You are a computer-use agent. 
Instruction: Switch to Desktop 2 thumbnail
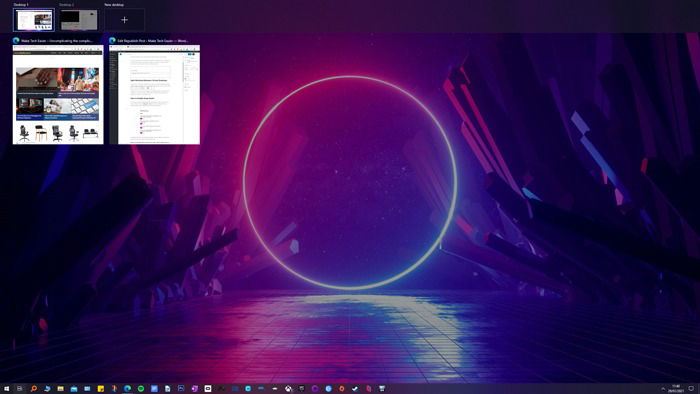79,20
